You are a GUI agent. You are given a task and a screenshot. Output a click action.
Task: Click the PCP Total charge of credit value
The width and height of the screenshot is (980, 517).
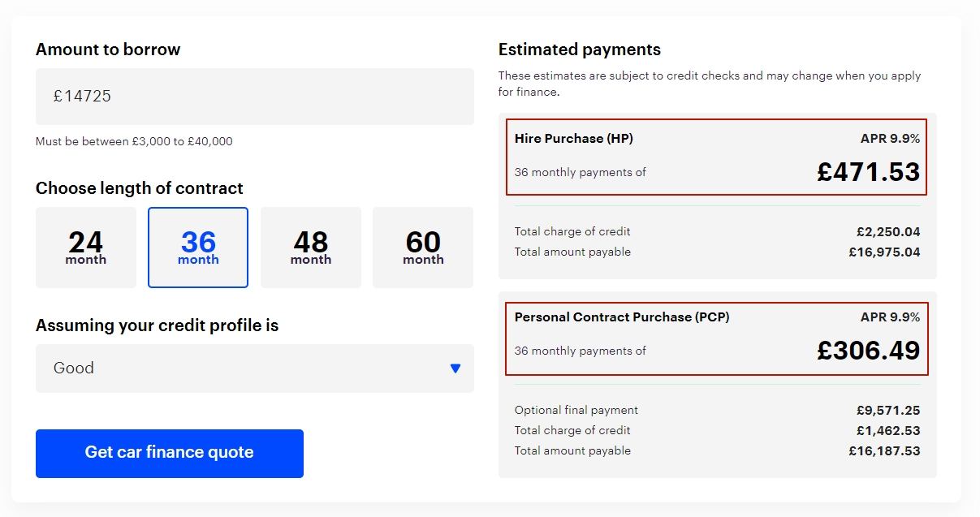pyautogui.click(x=887, y=430)
